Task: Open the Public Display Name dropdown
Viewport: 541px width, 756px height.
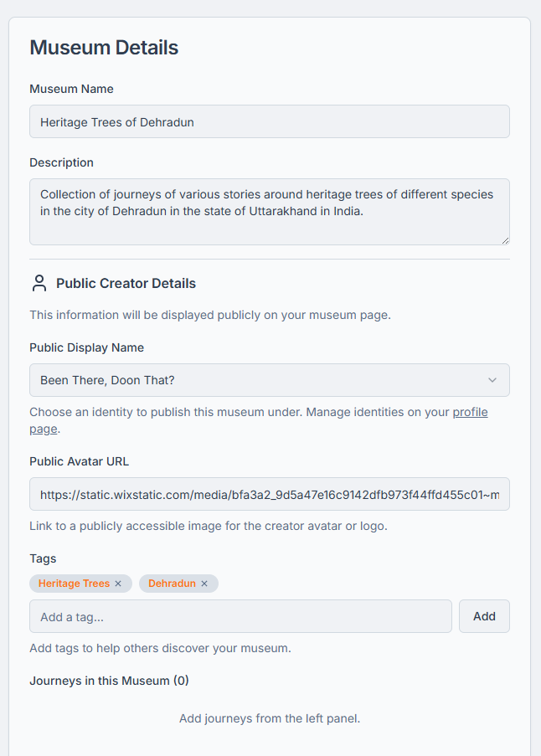Action: click(269, 380)
